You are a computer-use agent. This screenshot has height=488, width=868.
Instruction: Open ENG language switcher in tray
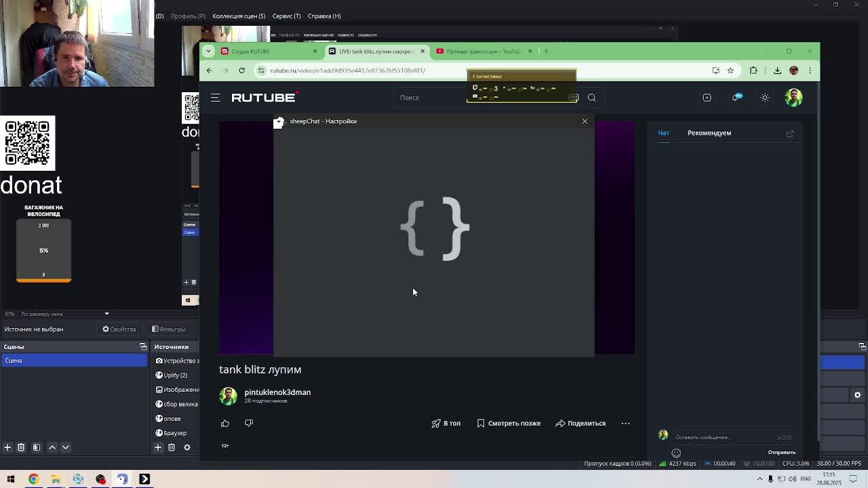[806, 479]
